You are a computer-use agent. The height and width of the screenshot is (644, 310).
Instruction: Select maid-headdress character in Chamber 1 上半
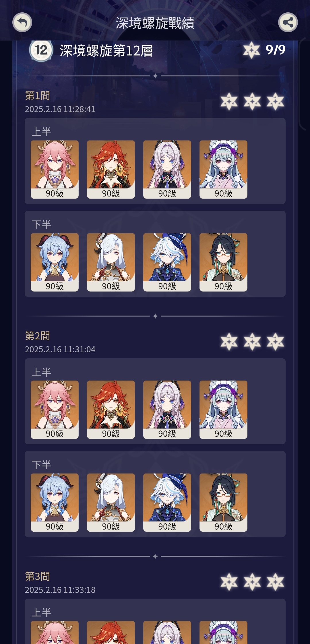point(223,170)
